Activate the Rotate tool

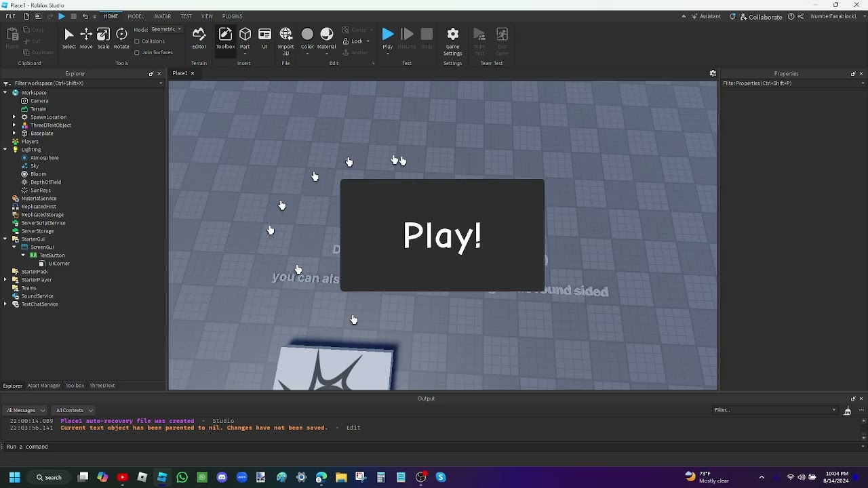click(121, 39)
